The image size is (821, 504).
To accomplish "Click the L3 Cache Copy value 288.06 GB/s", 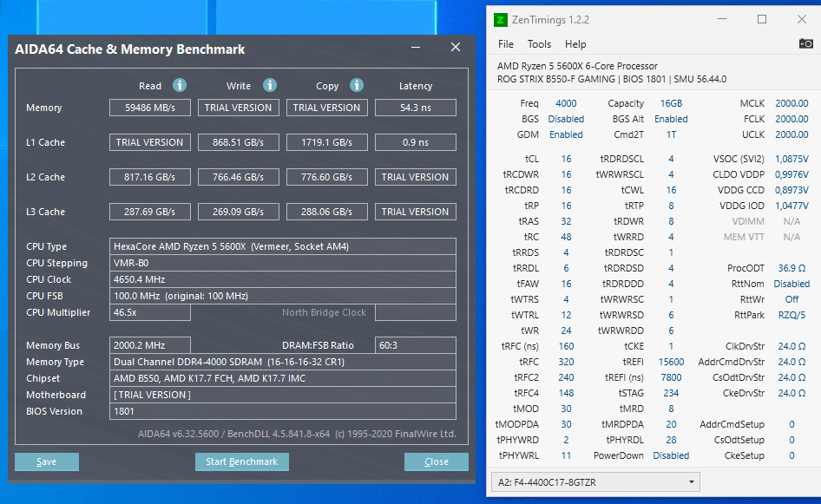I will coord(326,212).
